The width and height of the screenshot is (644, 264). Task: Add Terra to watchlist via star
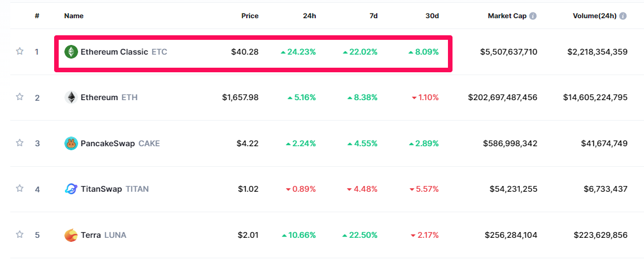[x=20, y=234]
